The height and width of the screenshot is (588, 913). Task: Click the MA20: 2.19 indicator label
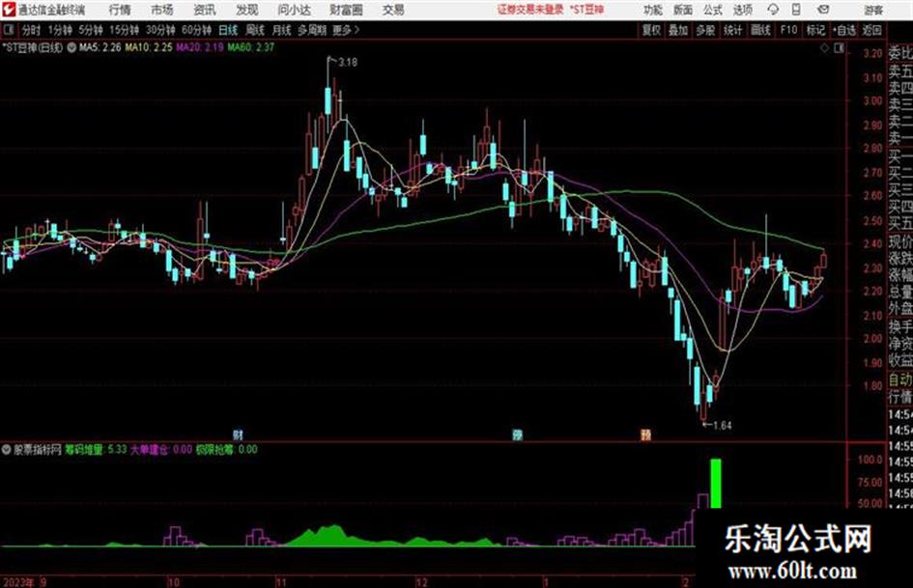[x=200, y=47]
